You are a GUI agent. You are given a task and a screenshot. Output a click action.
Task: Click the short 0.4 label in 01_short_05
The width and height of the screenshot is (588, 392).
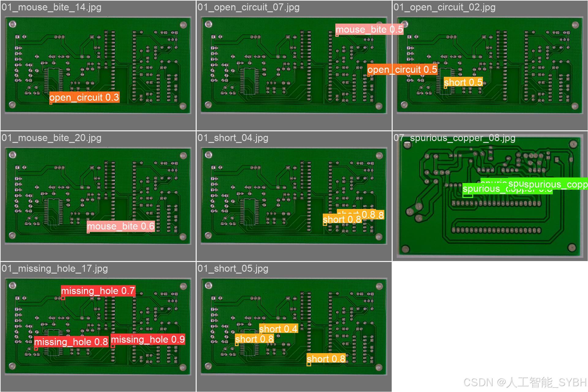[x=278, y=329]
